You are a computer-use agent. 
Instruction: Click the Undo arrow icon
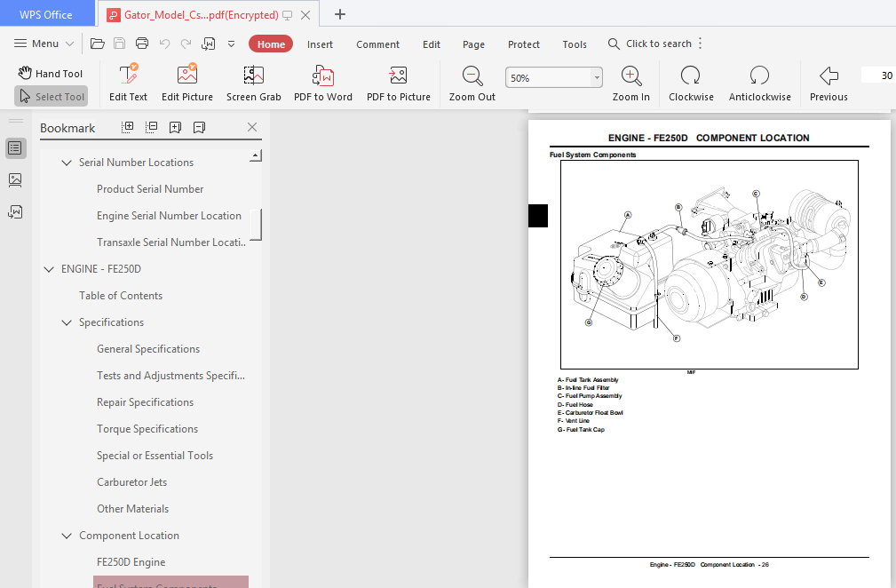click(164, 44)
